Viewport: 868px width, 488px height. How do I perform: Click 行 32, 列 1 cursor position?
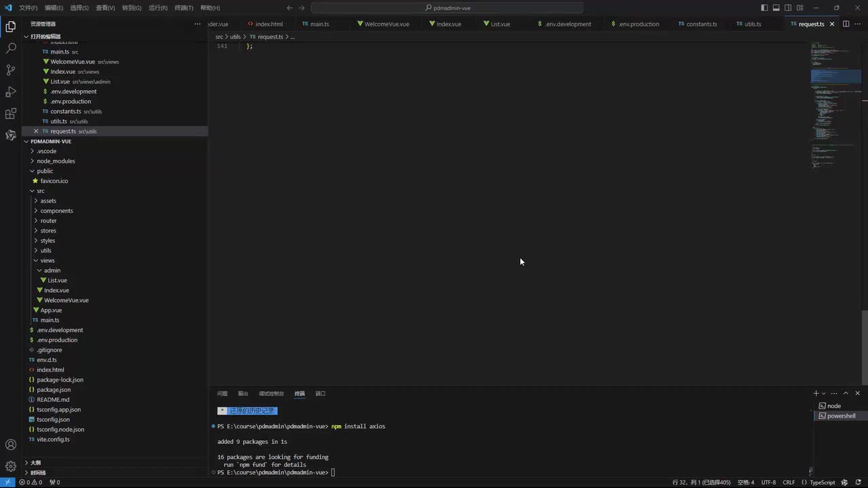(x=701, y=483)
